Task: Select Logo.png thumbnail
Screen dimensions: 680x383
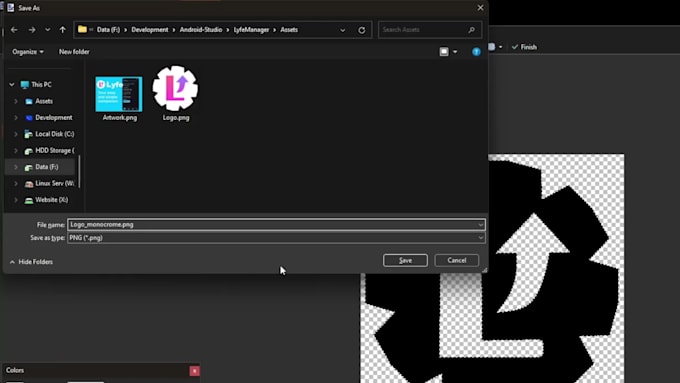Action: (175, 88)
